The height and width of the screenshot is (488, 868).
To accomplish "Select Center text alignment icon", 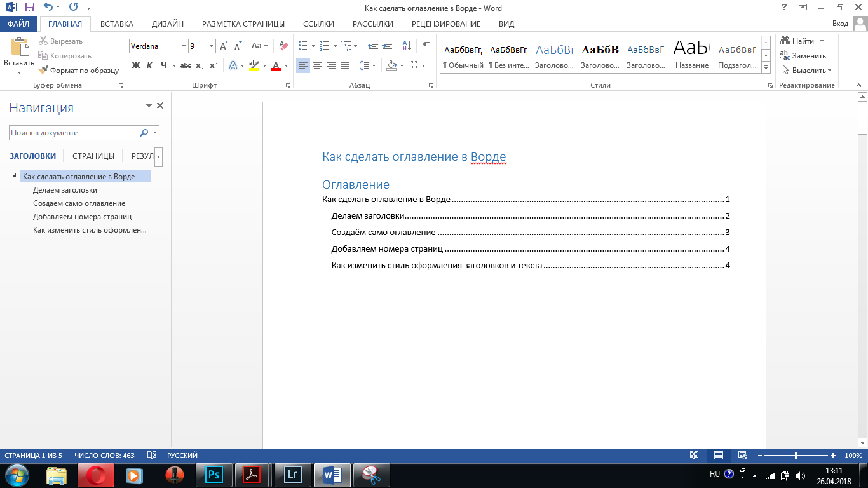I will [x=317, y=65].
